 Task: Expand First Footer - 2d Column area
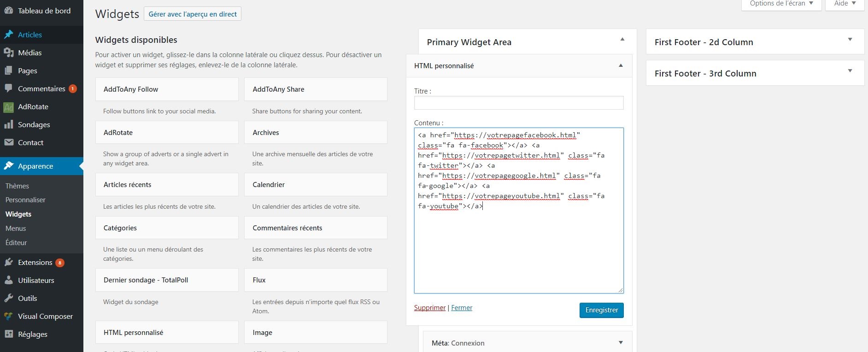850,40
